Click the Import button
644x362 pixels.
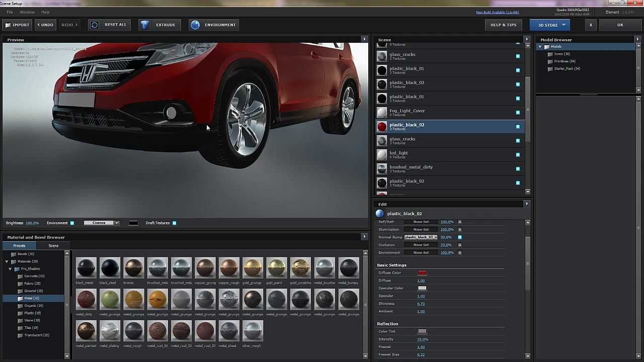pos(17,25)
